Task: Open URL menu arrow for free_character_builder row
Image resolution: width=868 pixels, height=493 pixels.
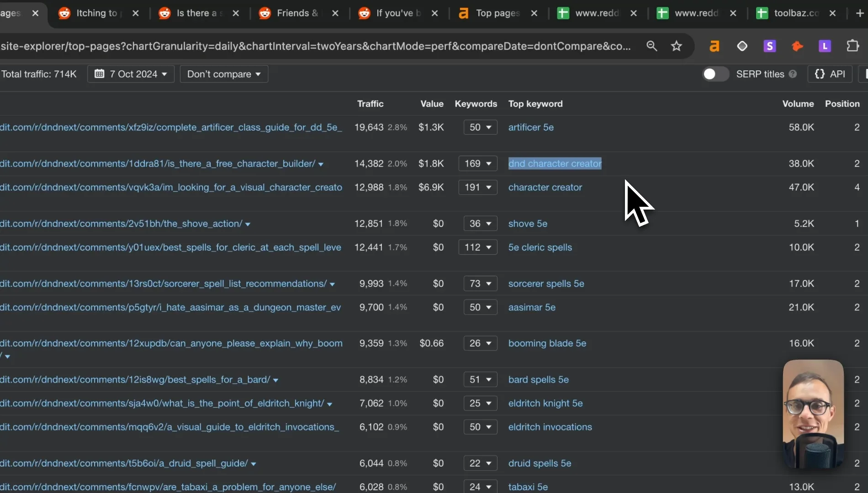Action: click(321, 164)
